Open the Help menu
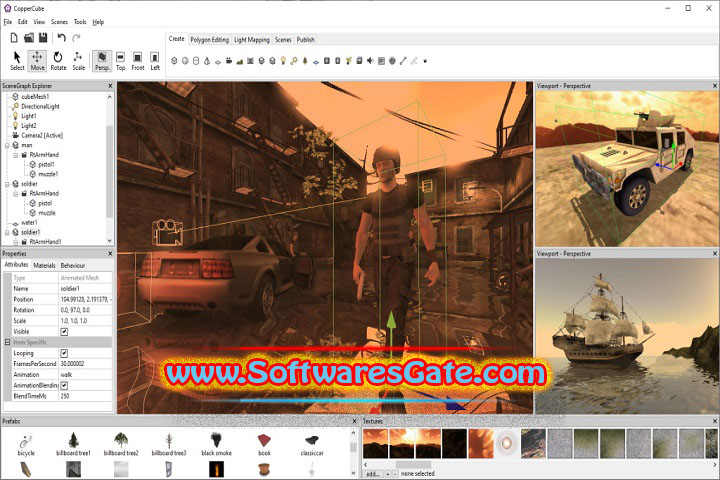The image size is (720, 480). 98,22
